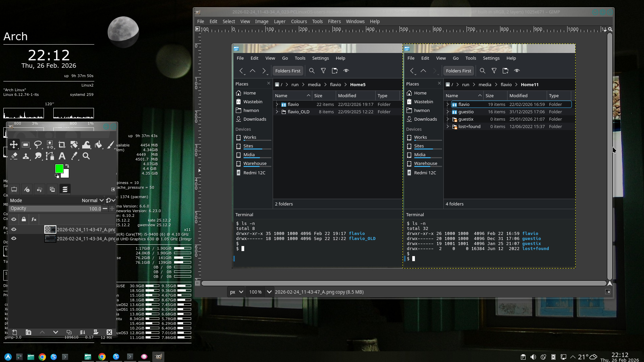Select the Crop tool

tap(62, 144)
